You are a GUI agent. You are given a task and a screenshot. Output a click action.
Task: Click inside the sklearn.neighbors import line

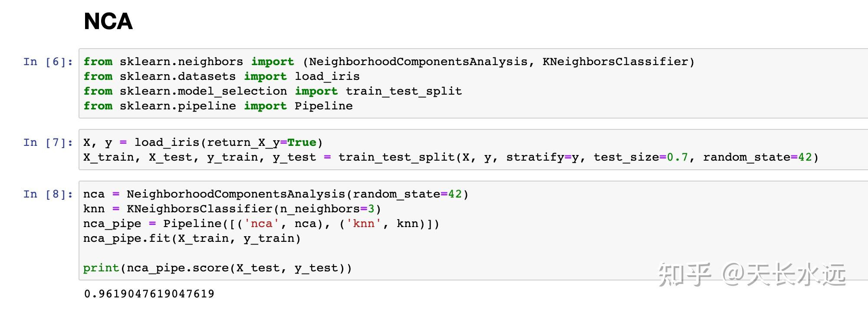click(389, 62)
